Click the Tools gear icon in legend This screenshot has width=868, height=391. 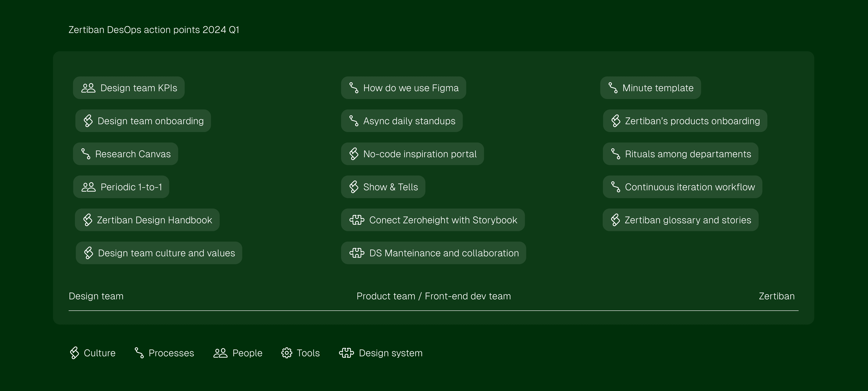(x=287, y=353)
